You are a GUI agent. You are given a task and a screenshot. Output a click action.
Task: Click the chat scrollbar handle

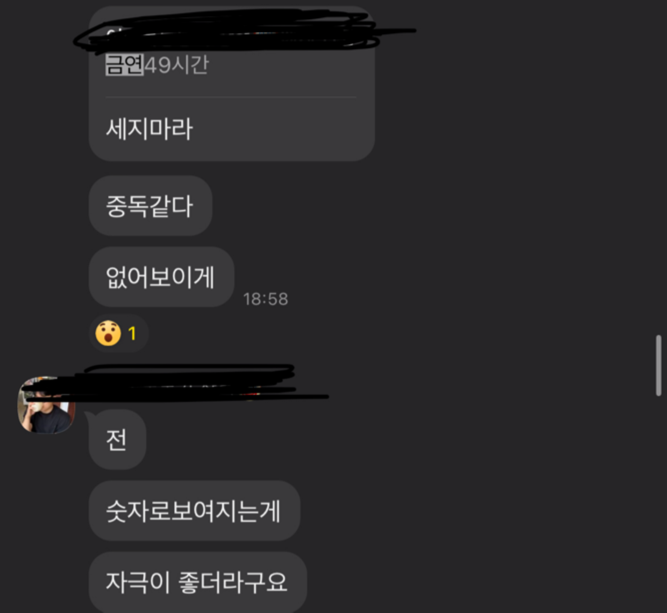click(x=658, y=366)
